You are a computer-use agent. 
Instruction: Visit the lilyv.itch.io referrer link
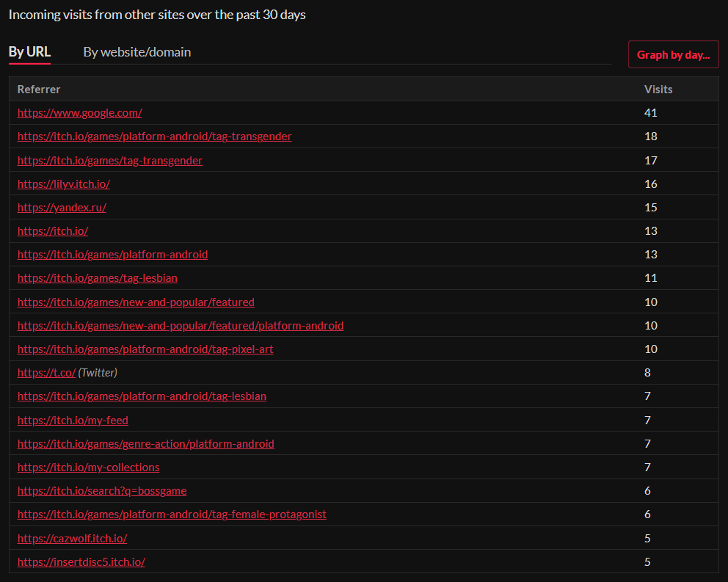click(64, 183)
